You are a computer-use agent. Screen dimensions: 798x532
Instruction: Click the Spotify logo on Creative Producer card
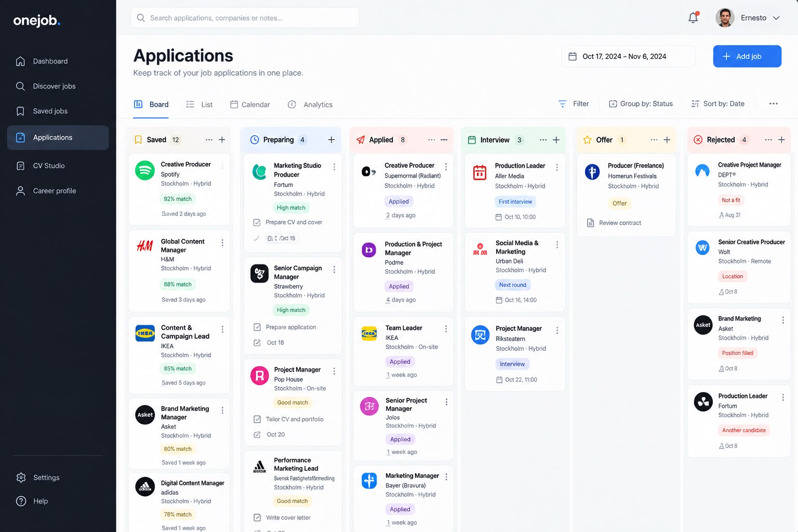click(145, 170)
